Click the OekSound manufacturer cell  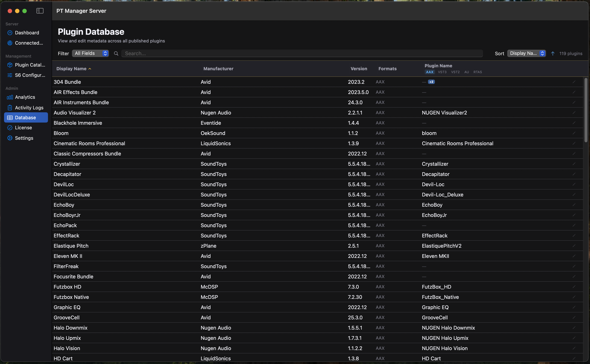click(x=213, y=133)
